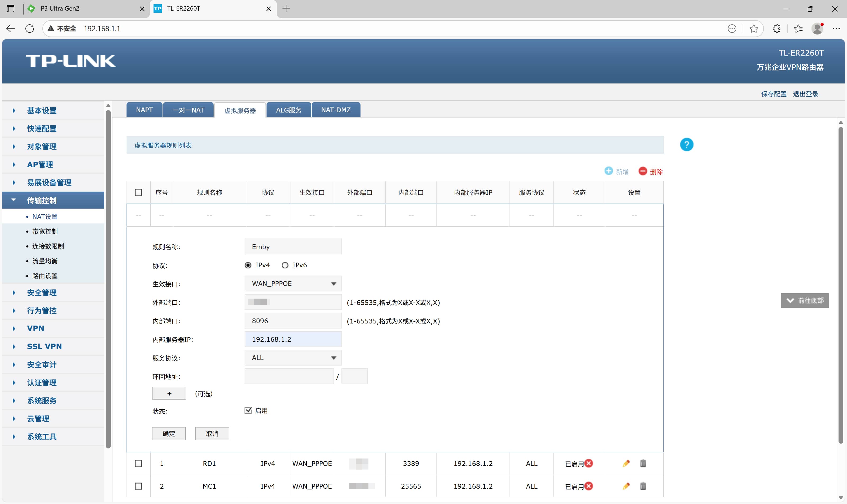This screenshot has height=504, width=847.
Task: Open the 生效接口 WAN_PPPOE dropdown
Action: (x=293, y=283)
